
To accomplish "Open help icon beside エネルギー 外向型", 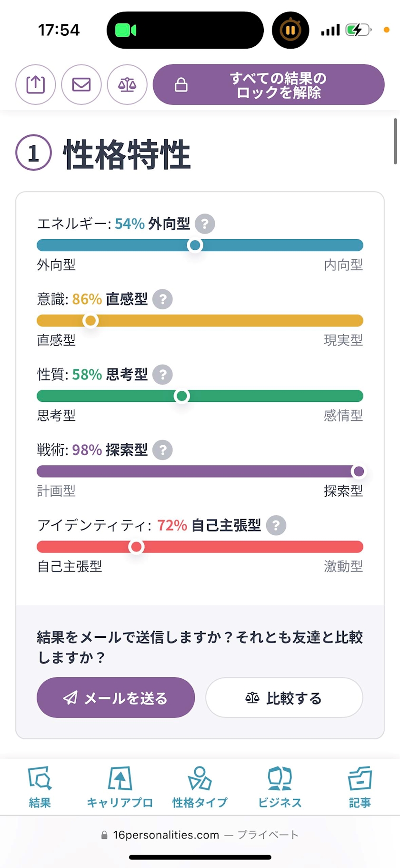I will point(205,224).
